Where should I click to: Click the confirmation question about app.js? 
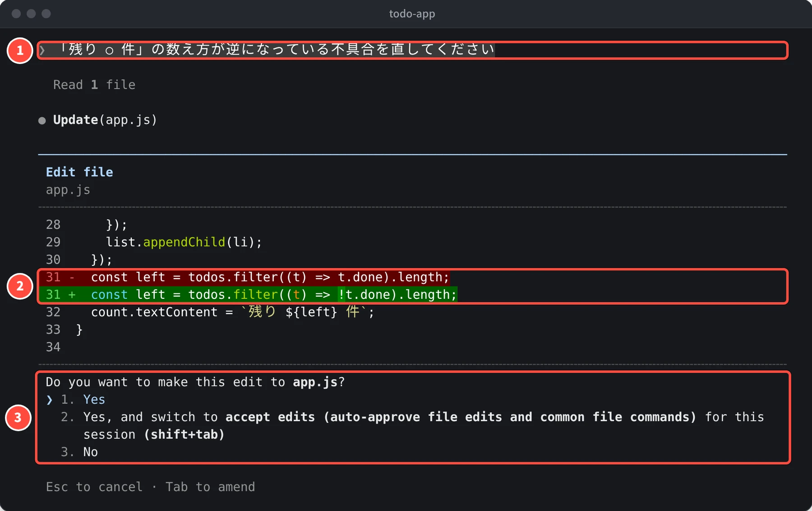tap(195, 382)
